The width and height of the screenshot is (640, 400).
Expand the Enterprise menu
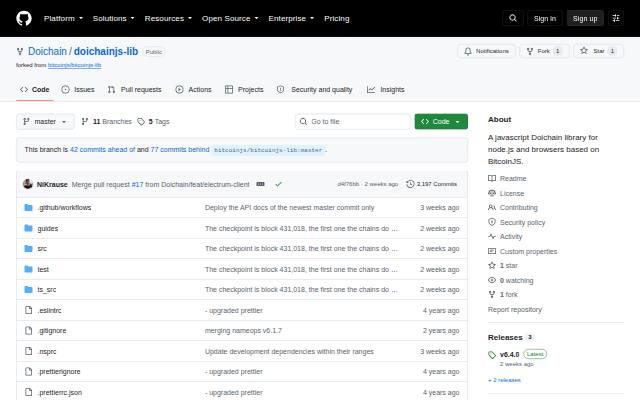coord(291,18)
